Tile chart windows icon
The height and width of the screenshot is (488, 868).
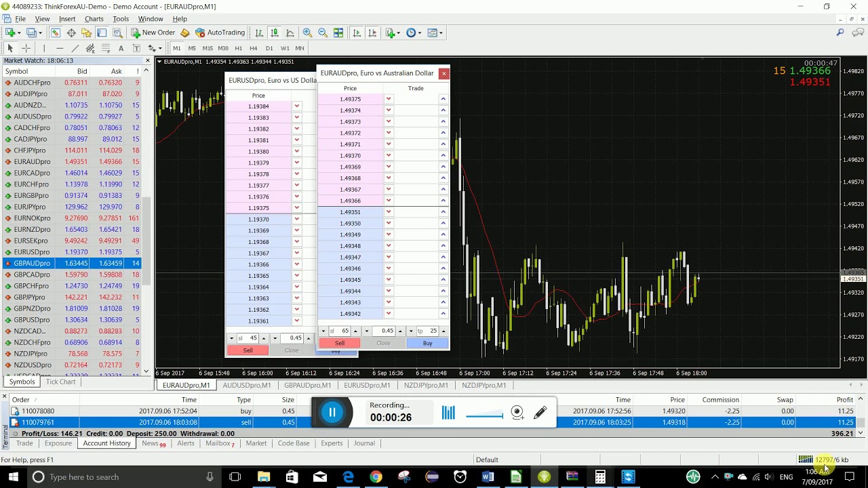point(338,33)
